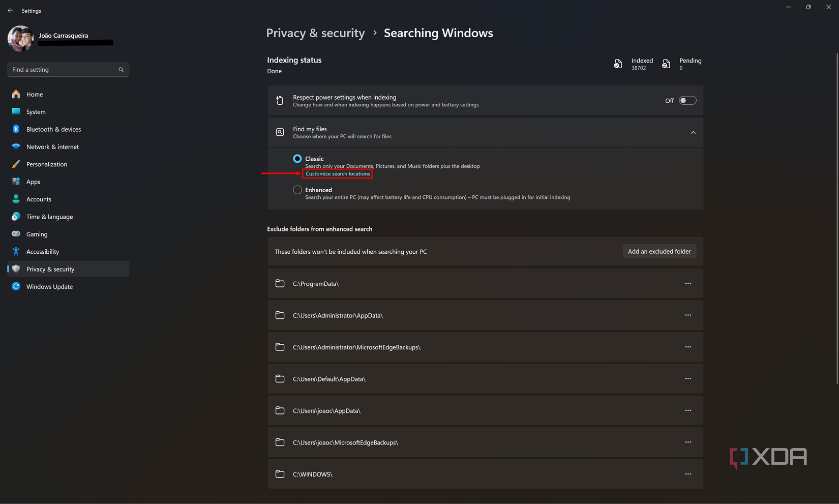The image size is (839, 504).
Task: Click Add an excluded folder button
Action: (x=659, y=251)
